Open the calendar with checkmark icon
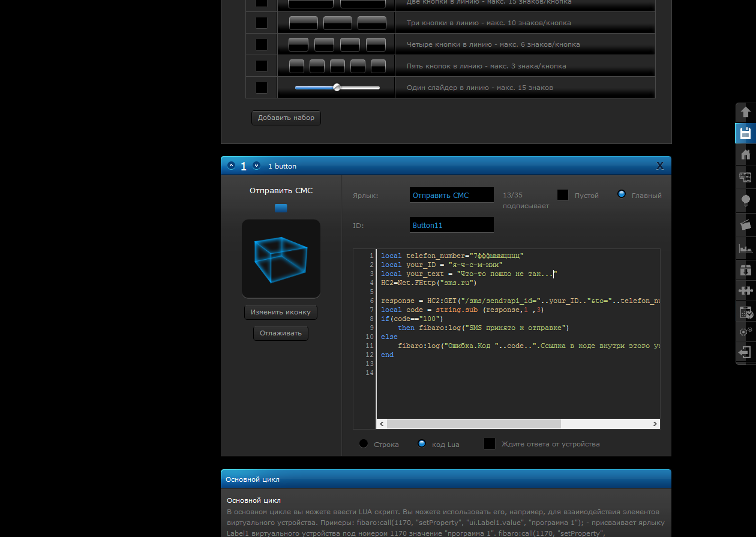 tap(746, 312)
